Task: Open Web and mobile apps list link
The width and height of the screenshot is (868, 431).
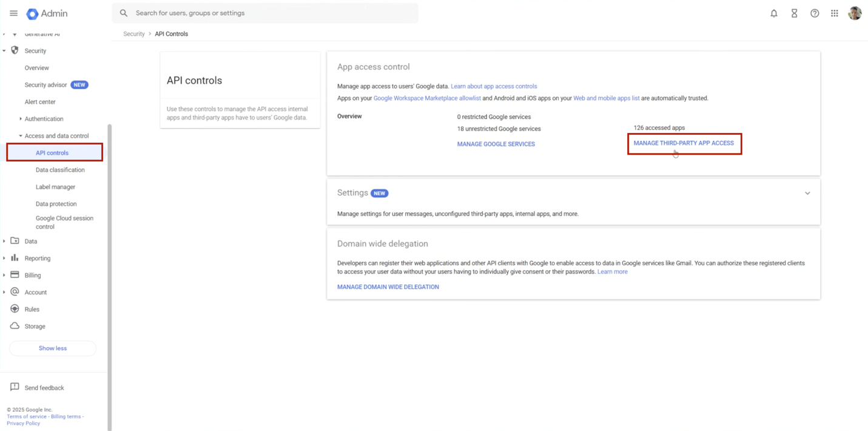Action: 606,98
